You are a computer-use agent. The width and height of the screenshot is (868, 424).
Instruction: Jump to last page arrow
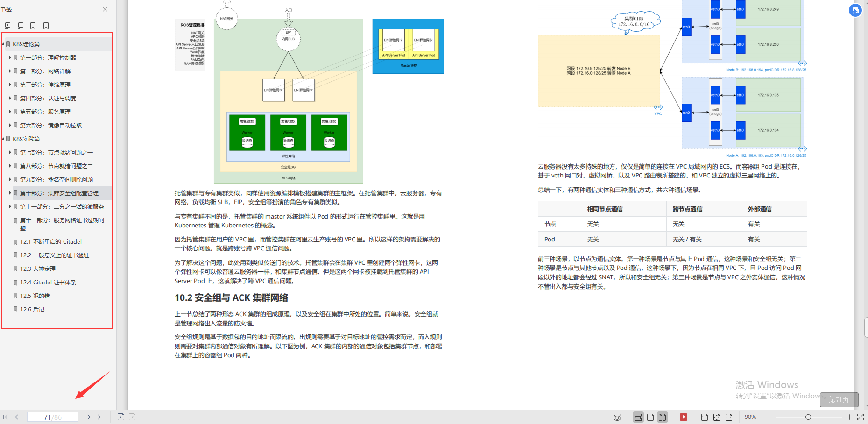(100, 417)
